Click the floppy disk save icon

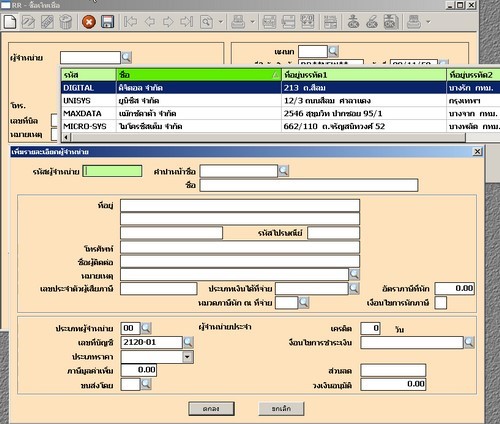tap(107, 22)
